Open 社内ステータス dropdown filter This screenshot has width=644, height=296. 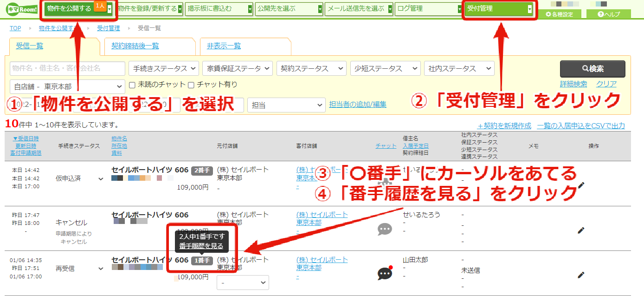459,68
